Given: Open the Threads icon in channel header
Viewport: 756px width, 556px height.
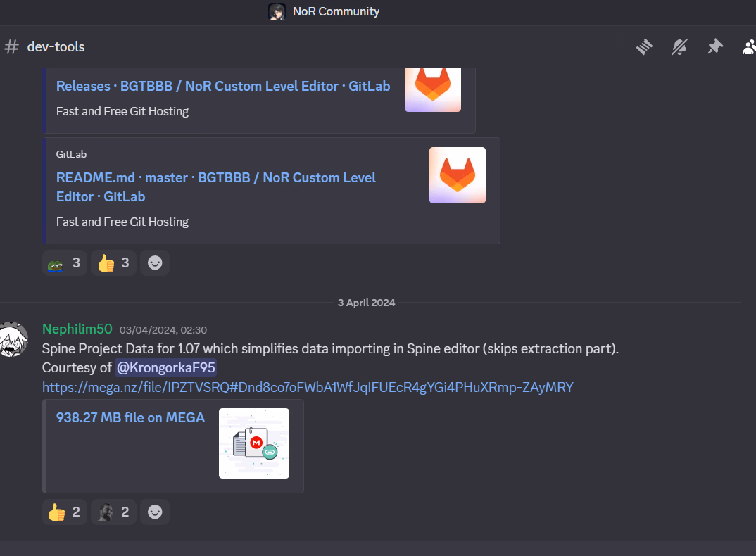Looking at the screenshot, I should [644, 47].
